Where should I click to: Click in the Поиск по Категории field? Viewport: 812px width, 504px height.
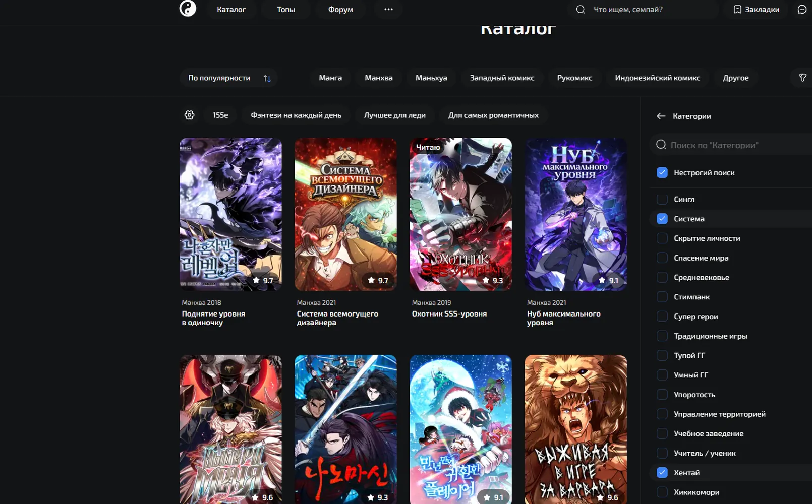(731, 145)
